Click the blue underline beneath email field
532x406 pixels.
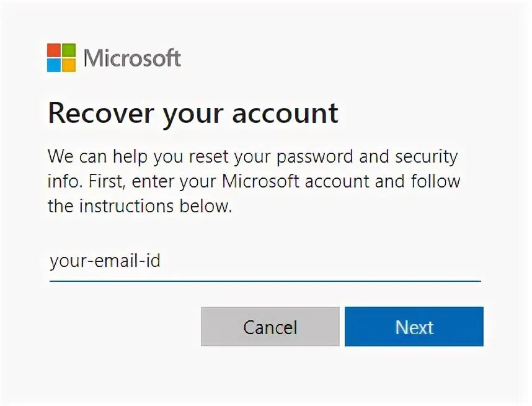pyautogui.click(x=265, y=281)
